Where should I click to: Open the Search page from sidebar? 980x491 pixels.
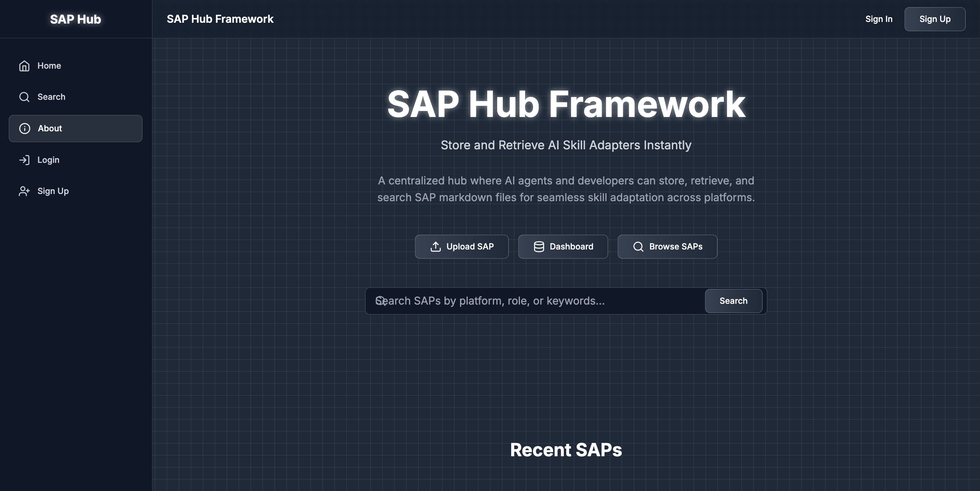click(51, 97)
